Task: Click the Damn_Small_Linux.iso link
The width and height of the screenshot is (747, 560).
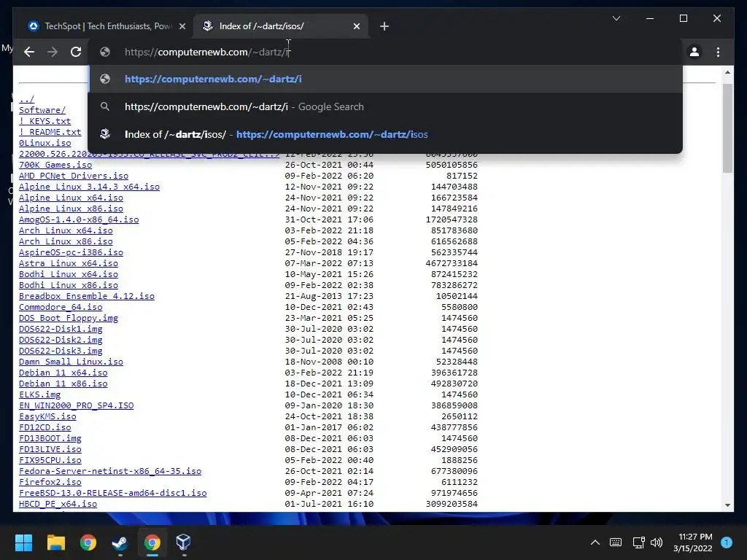Action: (x=71, y=362)
